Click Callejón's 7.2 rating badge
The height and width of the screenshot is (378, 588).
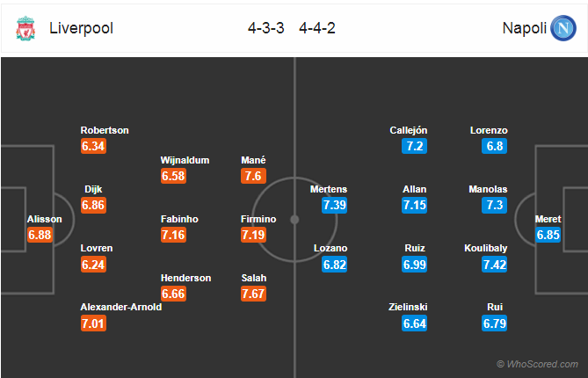click(414, 146)
